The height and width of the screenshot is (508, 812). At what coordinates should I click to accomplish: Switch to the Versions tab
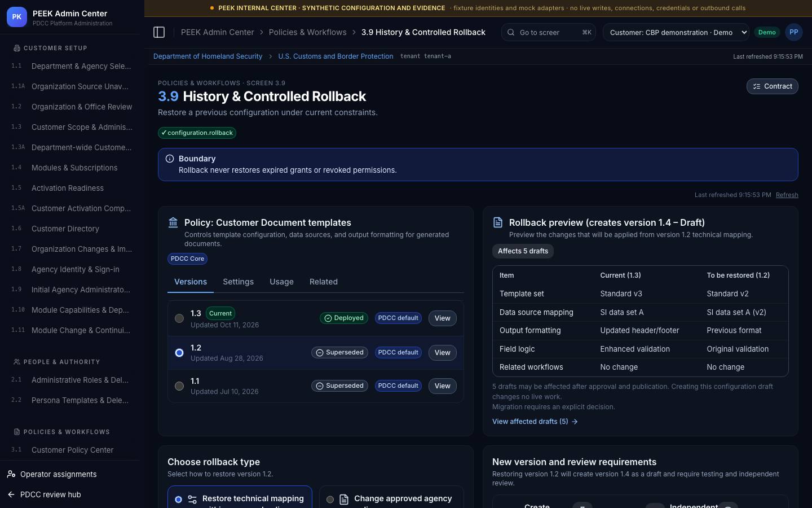[191, 282]
